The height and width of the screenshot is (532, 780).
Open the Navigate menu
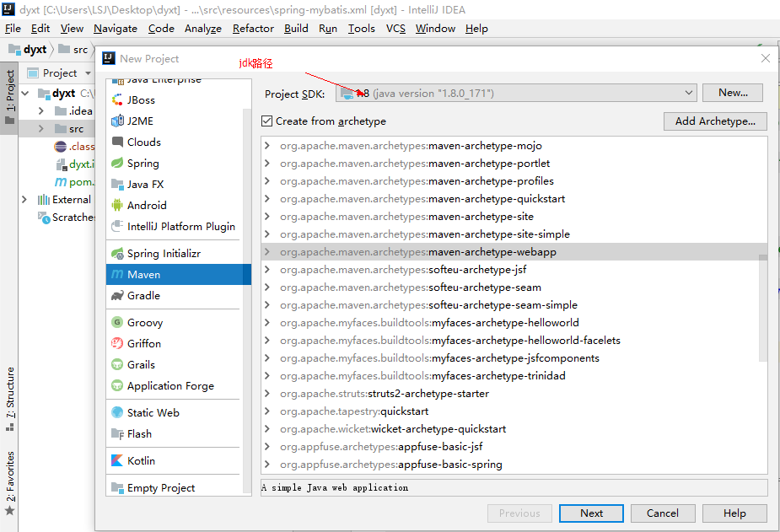(x=116, y=29)
